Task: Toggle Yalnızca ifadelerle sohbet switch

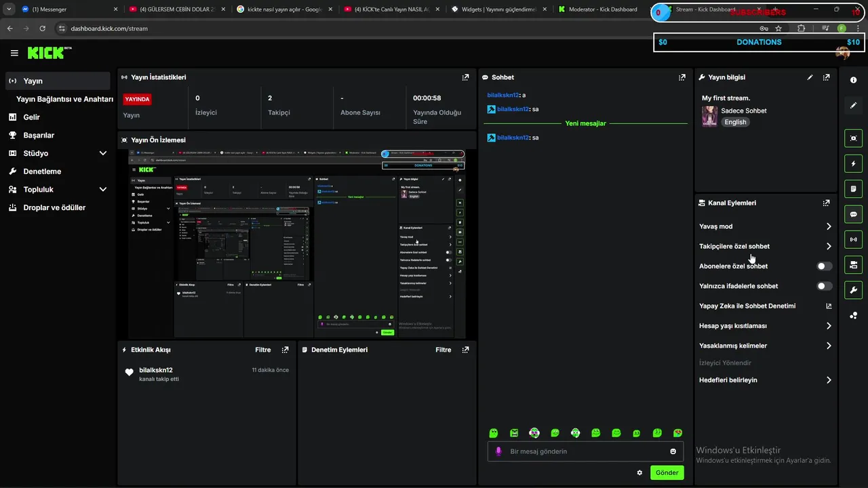Action: [825, 286]
